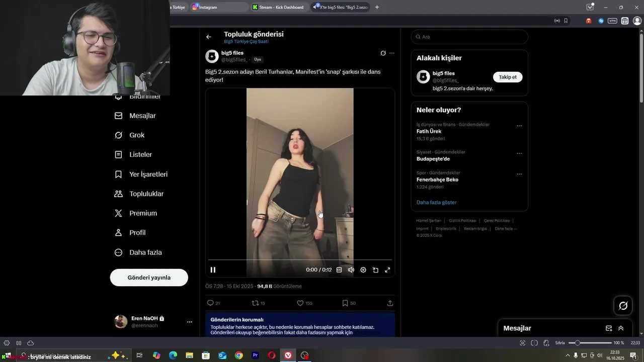644x362 pixels.
Task: Click the Gönderi yayınla button
Action: tap(149, 278)
